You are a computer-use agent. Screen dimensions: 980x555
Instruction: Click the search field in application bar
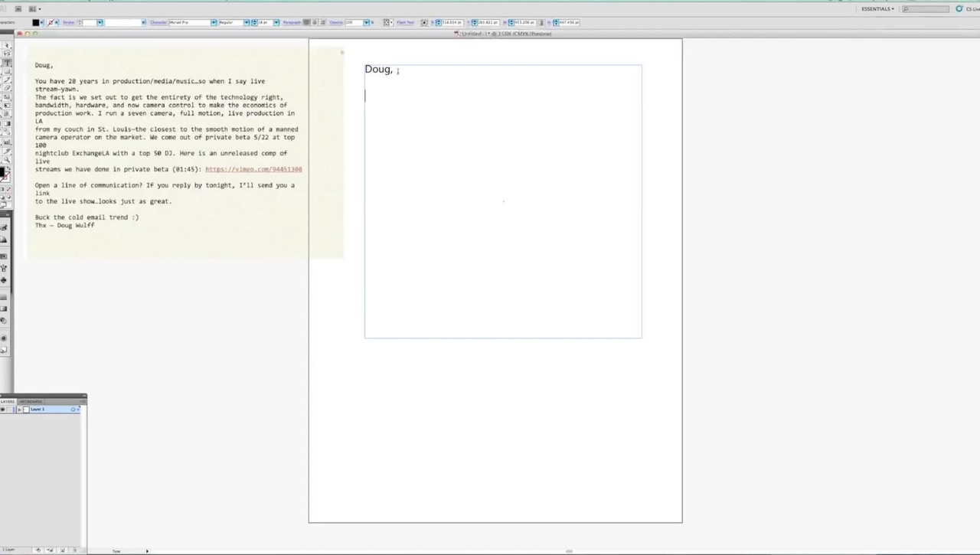coord(926,8)
